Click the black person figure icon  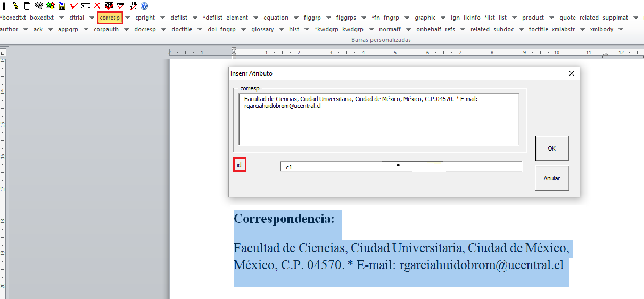[4, 5]
